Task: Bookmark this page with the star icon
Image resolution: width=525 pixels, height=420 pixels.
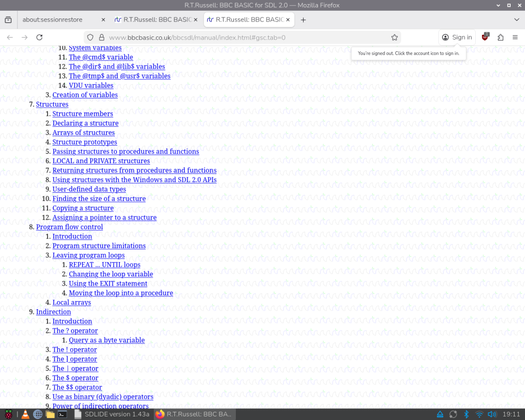Action: [394, 37]
